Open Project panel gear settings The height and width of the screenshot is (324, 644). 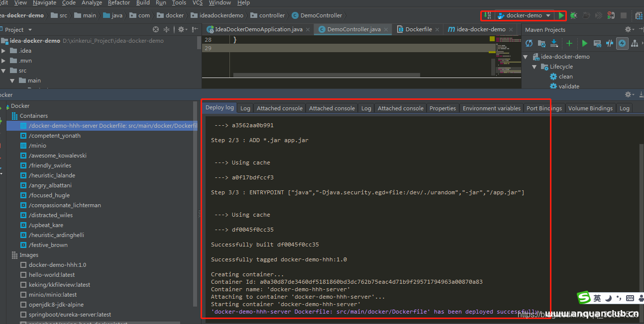[182, 30]
